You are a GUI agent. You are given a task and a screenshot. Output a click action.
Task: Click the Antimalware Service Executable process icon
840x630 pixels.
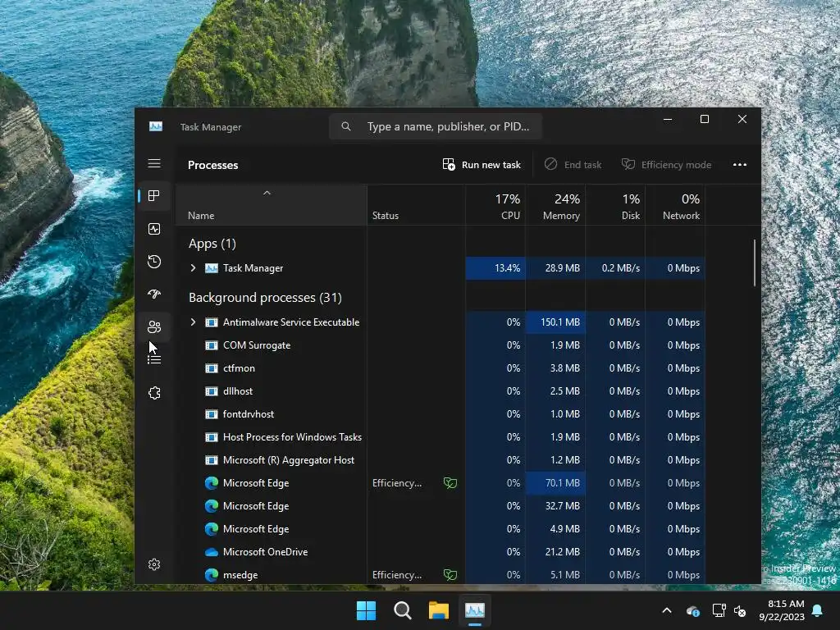click(212, 322)
